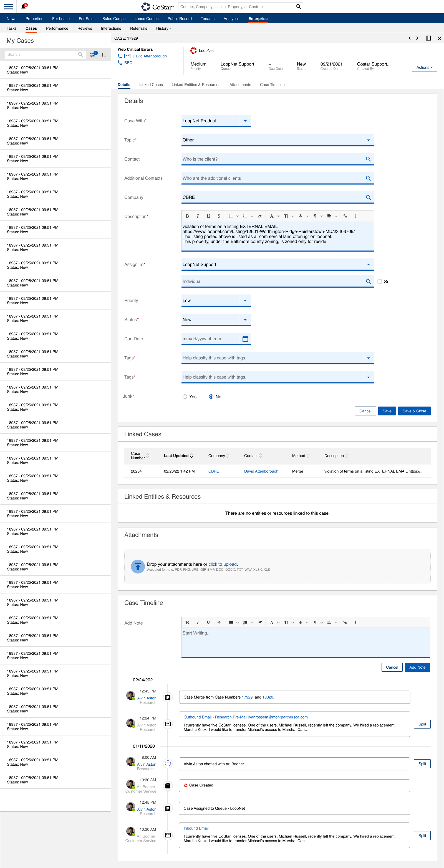Open the hamburger main menu
This screenshot has width=444, height=868.
(x=8, y=7)
